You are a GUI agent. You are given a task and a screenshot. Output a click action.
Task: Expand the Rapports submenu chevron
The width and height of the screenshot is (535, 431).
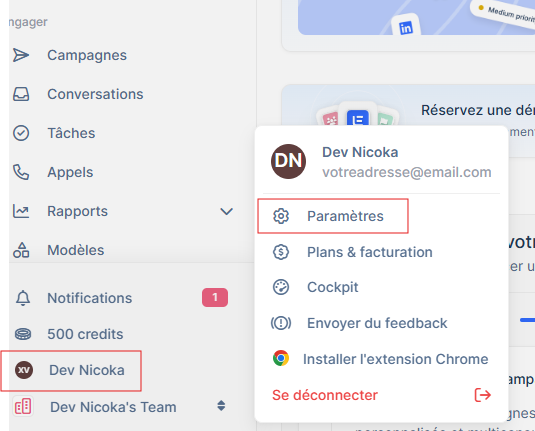coord(226,211)
